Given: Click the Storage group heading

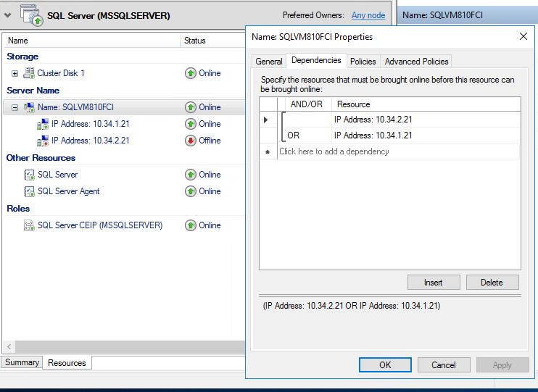Looking at the screenshot, I should click(22, 57).
